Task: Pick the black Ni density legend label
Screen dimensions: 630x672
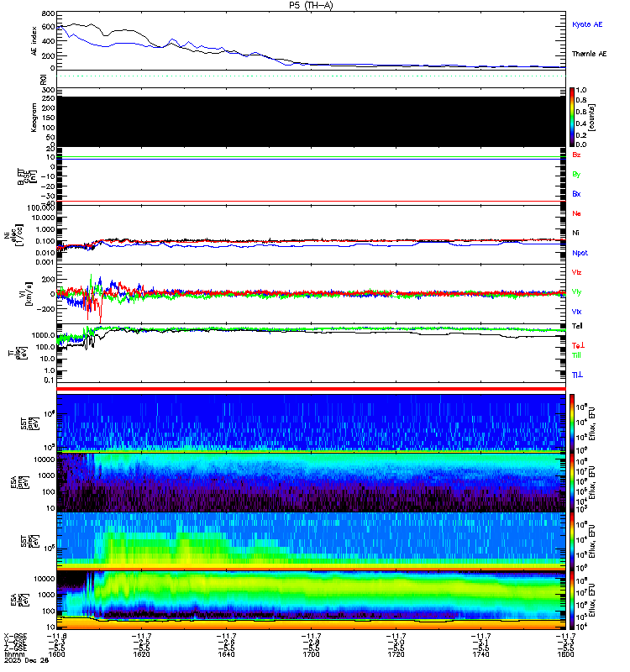Action: (575, 233)
